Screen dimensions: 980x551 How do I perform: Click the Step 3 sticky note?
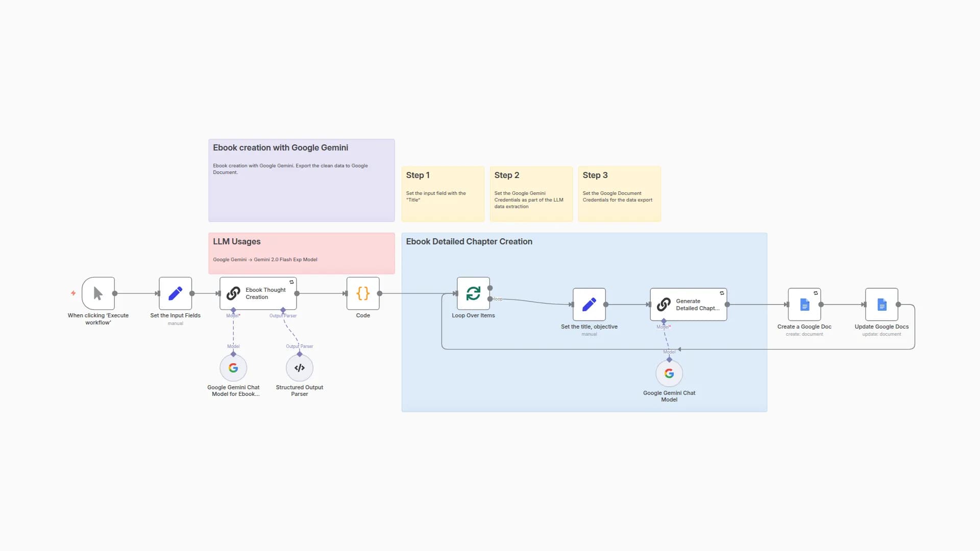pyautogui.click(x=619, y=194)
